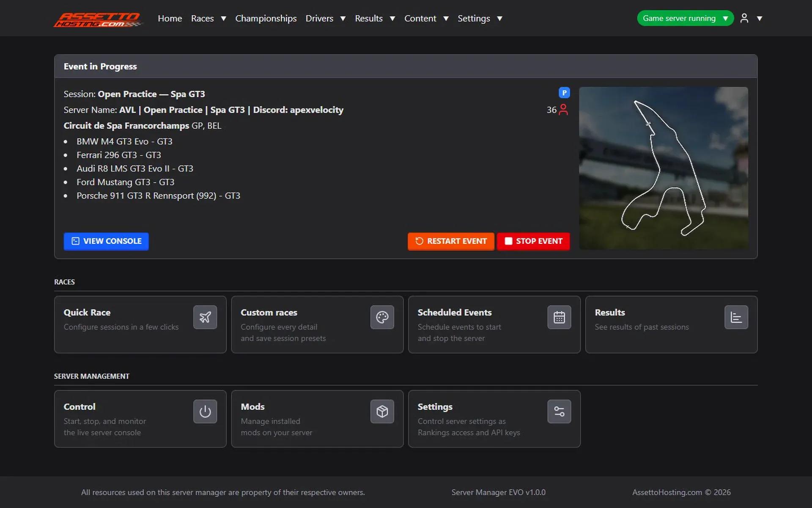
Task: Open the Scheduled Events card title
Action: [455, 312]
